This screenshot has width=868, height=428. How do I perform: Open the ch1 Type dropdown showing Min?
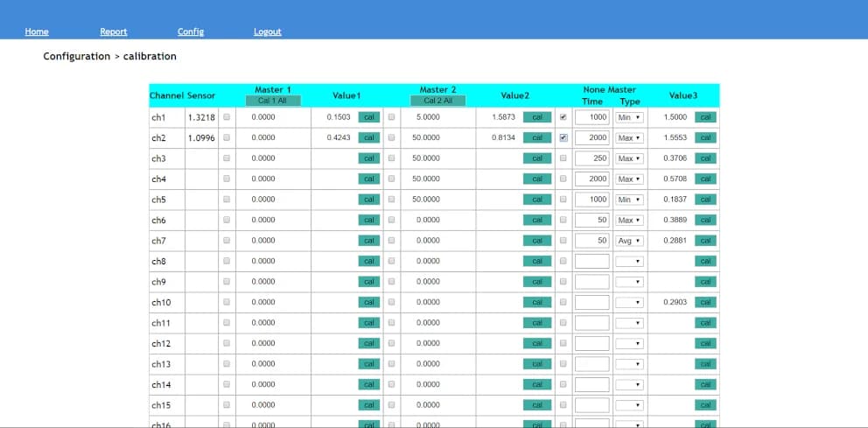click(629, 117)
